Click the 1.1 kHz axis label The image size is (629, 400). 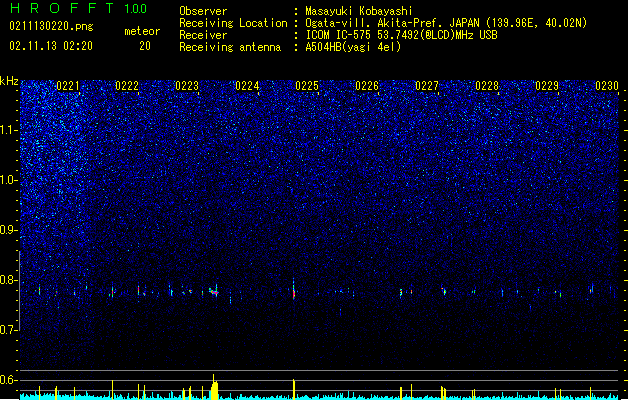pos(8,130)
